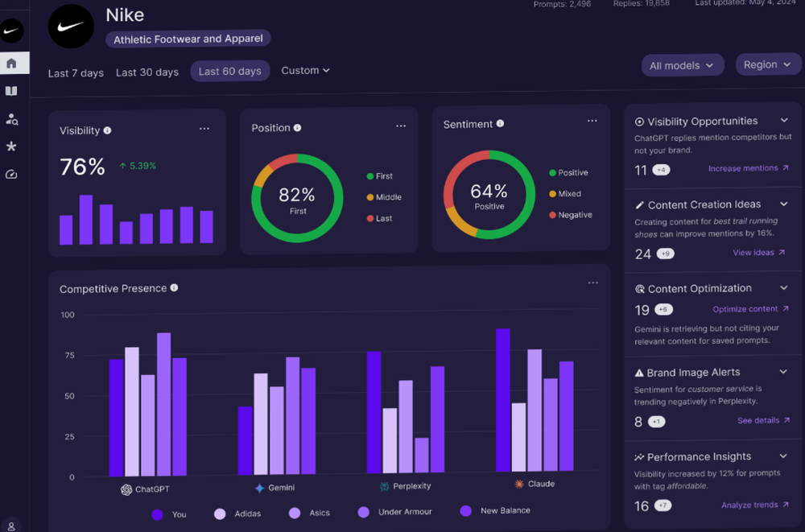Select the Home icon in the sidebar
Viewport: 805px width, 532px height.
[11, 62]
